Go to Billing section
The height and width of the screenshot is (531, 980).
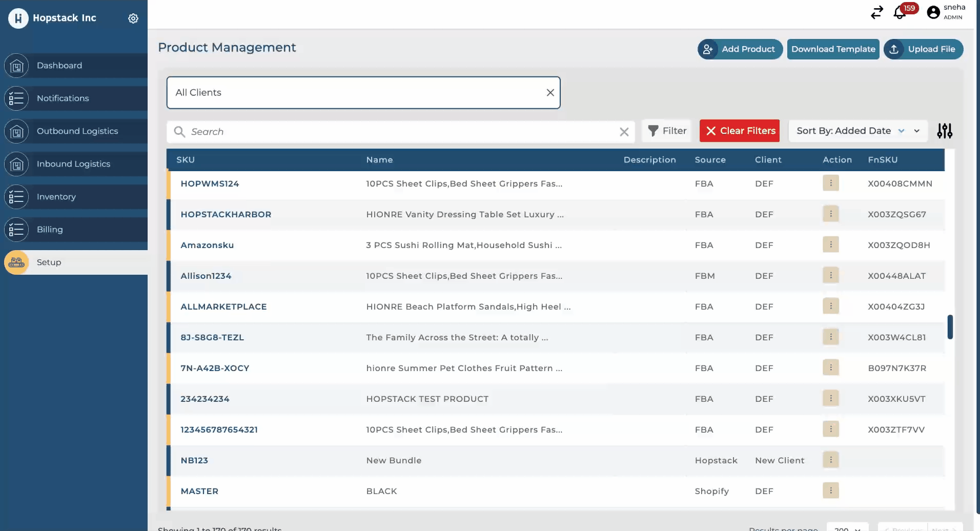[x=50, y=230]
